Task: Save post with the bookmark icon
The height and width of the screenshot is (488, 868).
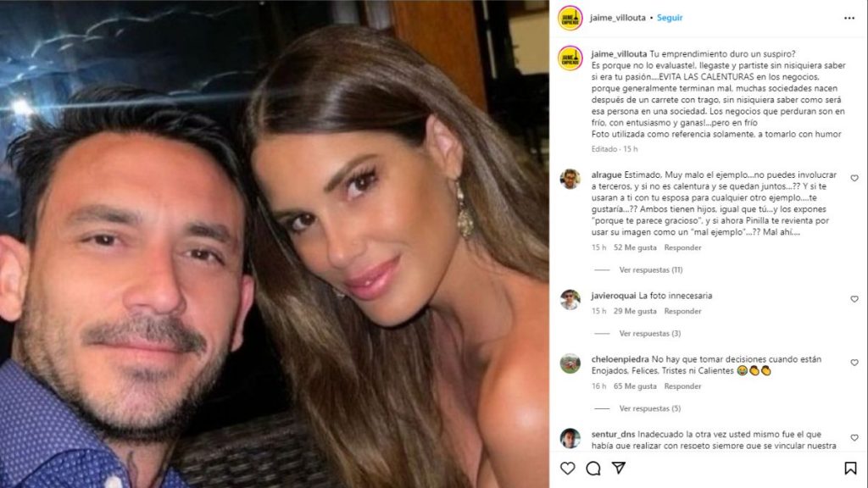Action: point(850,468)
